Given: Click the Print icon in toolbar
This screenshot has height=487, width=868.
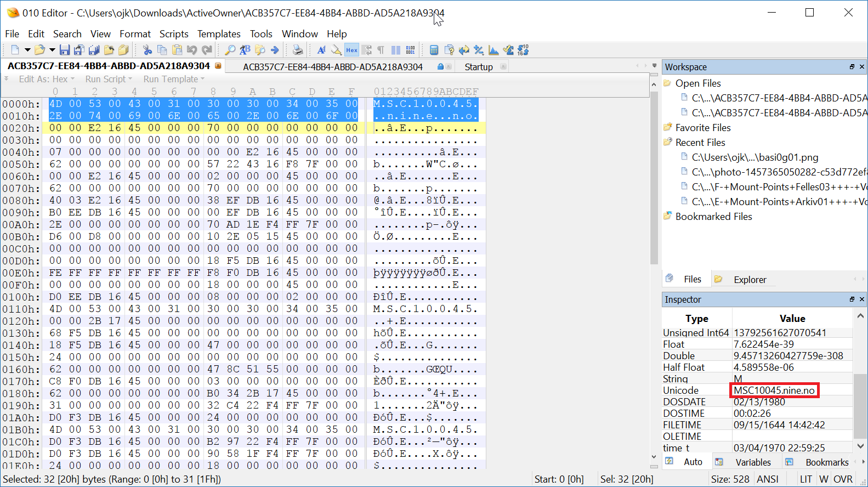Looking at the screenshot, I should 297,50.
